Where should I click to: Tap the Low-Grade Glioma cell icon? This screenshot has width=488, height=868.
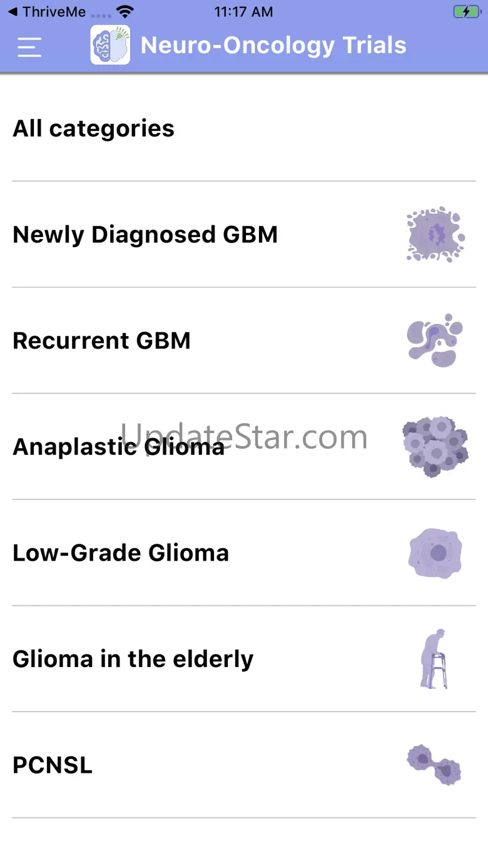(x=435, y=553)
